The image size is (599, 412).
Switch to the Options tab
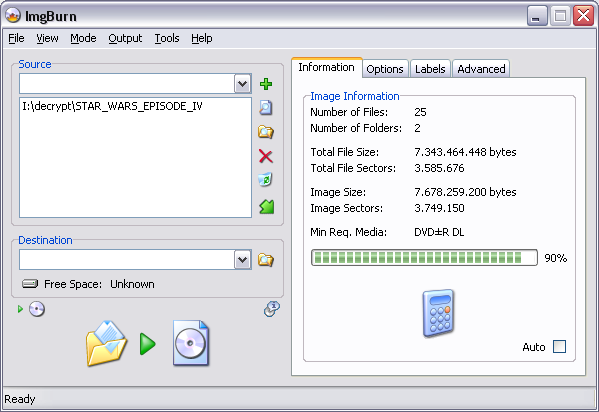(385, 69)
